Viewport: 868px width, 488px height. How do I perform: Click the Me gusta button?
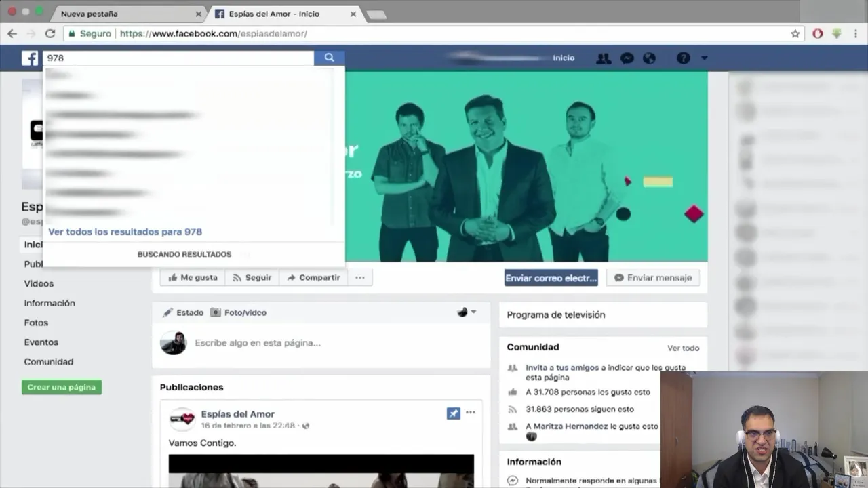[x=193, y=277]
